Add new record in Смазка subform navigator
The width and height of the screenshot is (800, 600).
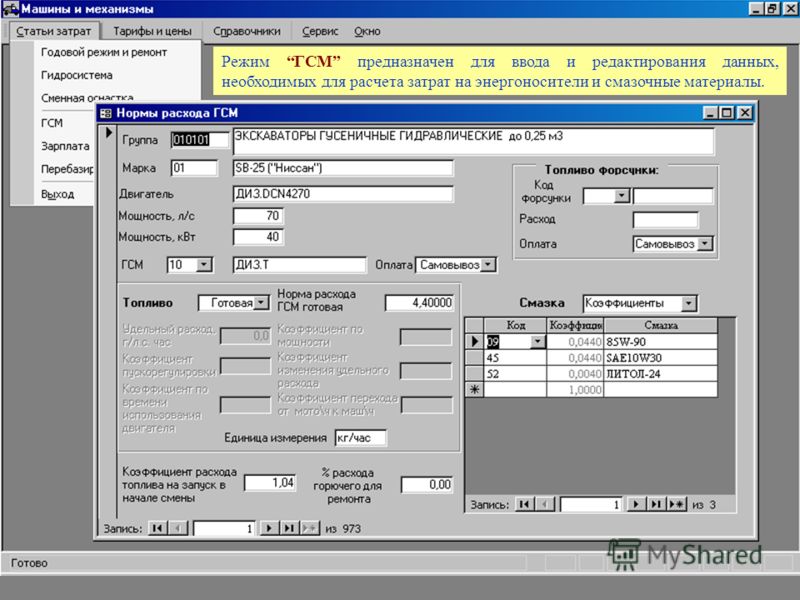[677, 504]
